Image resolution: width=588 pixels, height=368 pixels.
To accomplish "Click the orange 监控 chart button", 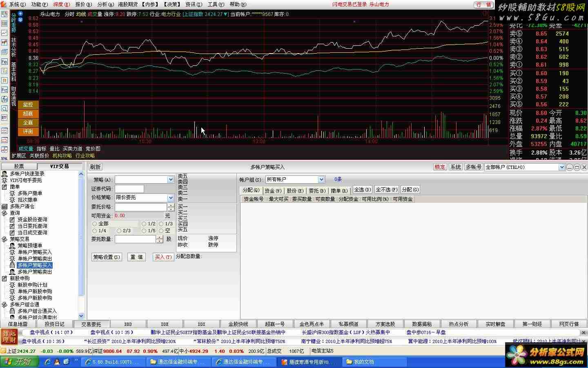I will (28, 105).
